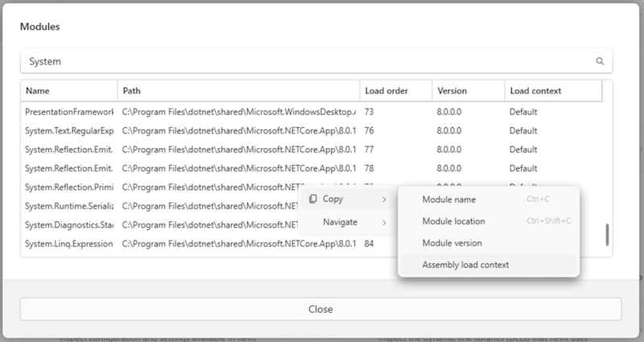Click the System search input field

click(306, 61)
